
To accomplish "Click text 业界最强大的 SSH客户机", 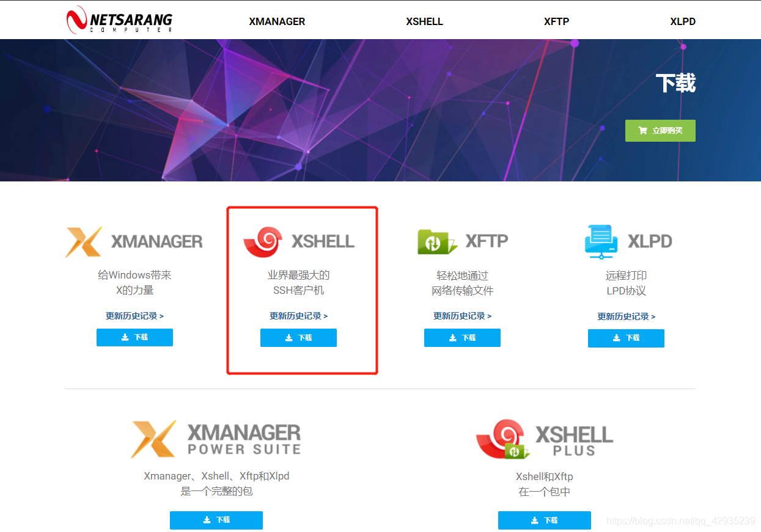I will 298,283.
